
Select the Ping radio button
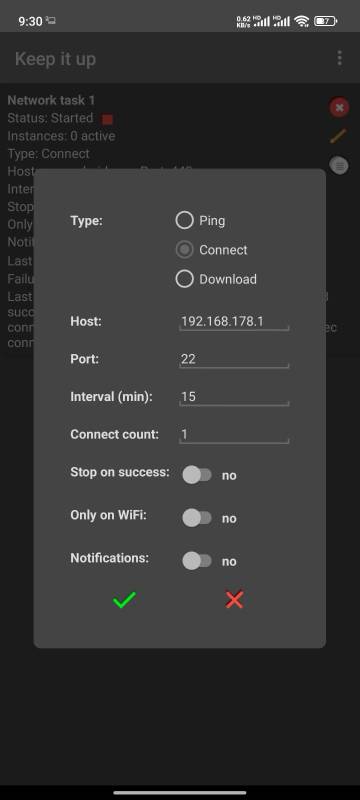click(185, 220)
